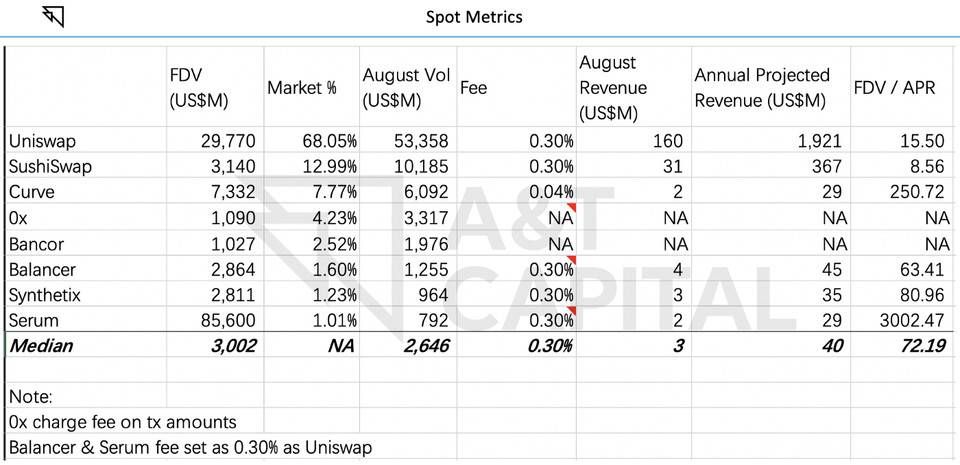Click the Annual Projected Revenue header cell
This screenshot has height=465, width=960.
761,87
